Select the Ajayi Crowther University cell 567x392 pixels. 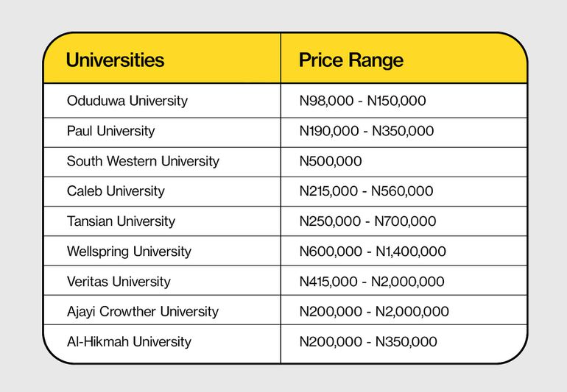point(143,312)
